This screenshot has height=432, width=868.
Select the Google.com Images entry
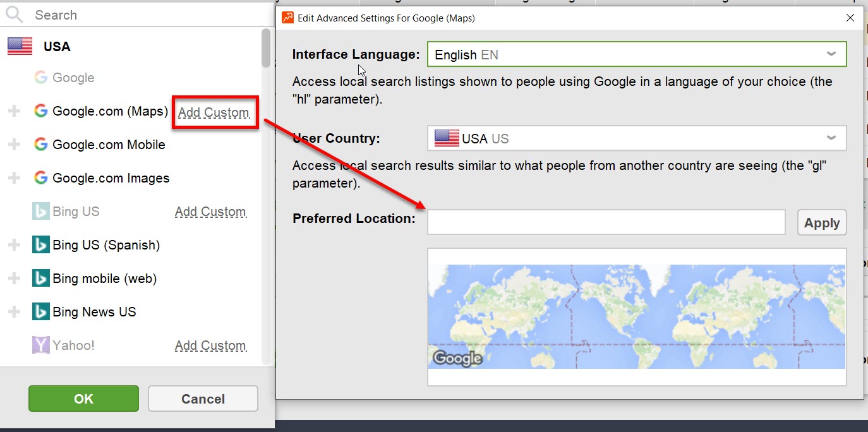click(x=111, y=178)
